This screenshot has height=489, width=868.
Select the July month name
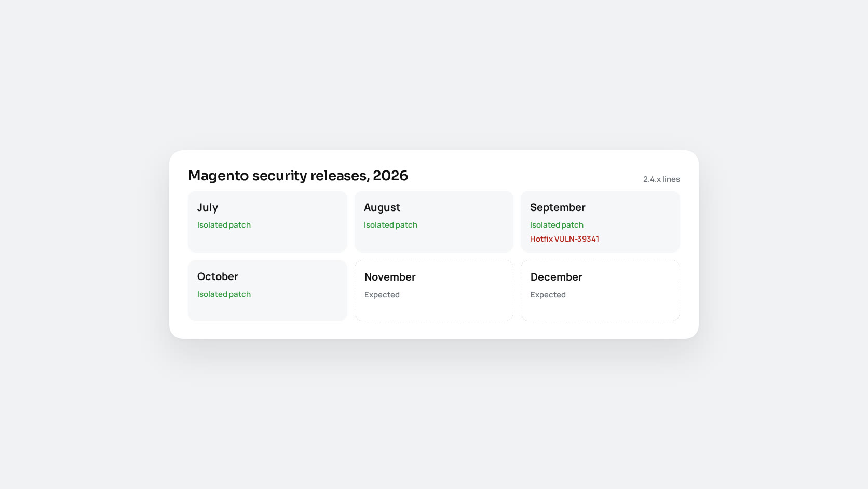[208, 207]
